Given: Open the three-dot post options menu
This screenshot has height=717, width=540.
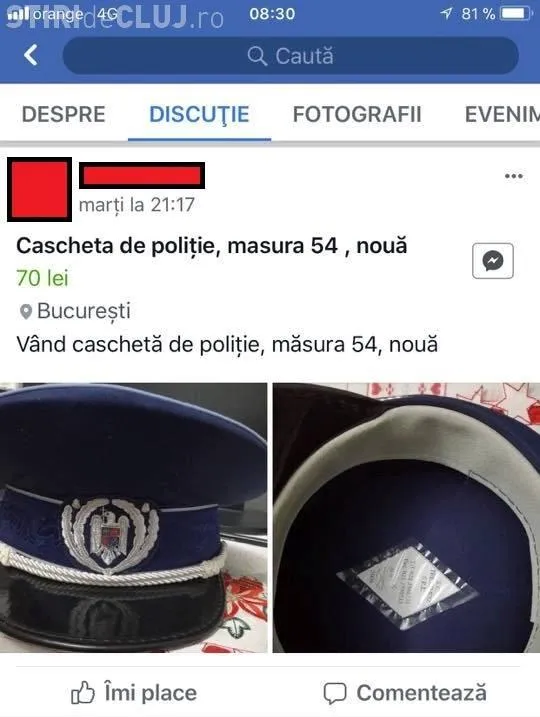Looking at the screenshot, I should [513, 176].
